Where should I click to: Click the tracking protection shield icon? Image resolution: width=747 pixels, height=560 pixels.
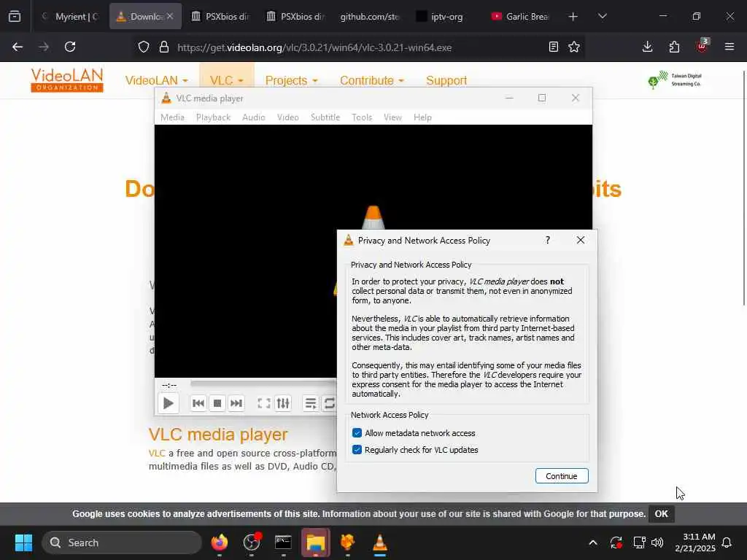(x=144, y=47)
